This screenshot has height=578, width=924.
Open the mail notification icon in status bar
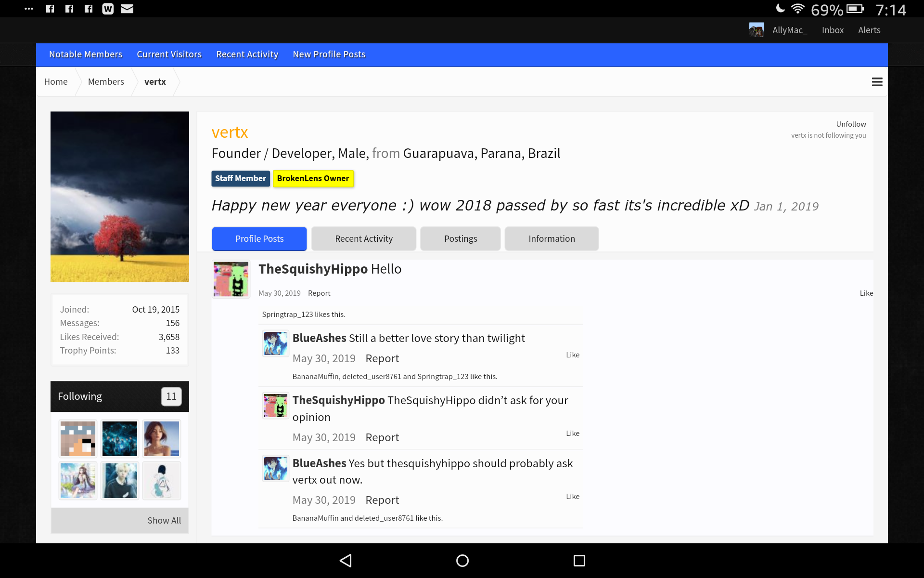click(x=127, y=9)
